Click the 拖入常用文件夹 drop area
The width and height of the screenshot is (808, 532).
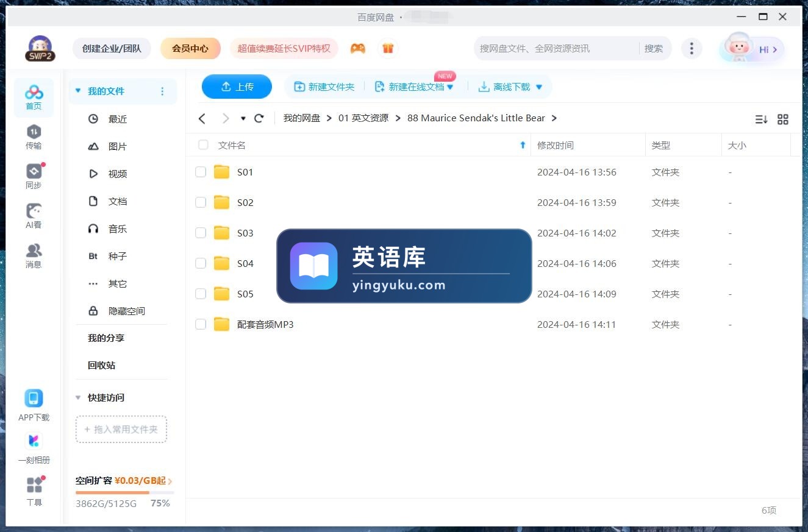pyautogui.click(x=121, y=429)
